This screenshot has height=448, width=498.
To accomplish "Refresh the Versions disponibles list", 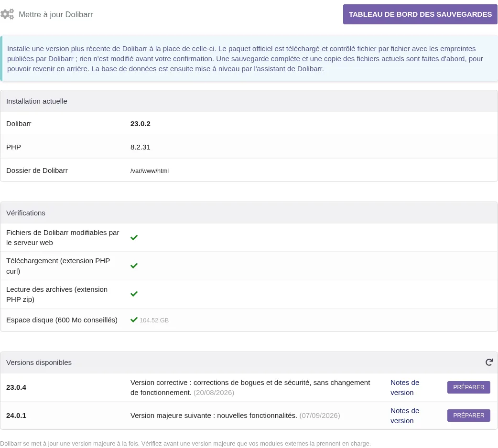I will pos(489,363).
